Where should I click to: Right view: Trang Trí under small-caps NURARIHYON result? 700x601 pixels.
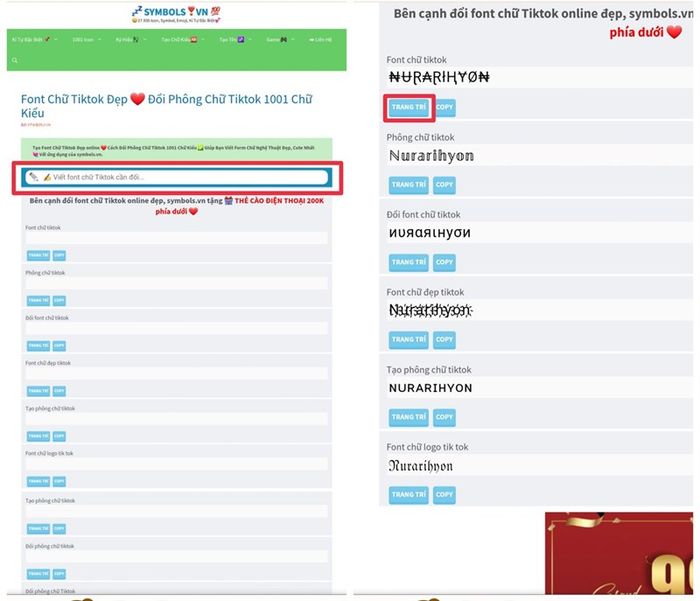[408, 417]
